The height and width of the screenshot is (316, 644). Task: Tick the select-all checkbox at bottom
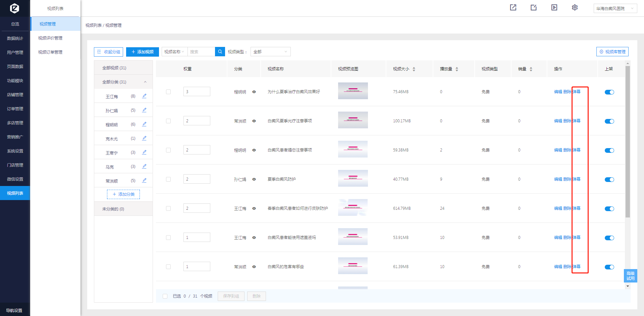tap(165, 296)
